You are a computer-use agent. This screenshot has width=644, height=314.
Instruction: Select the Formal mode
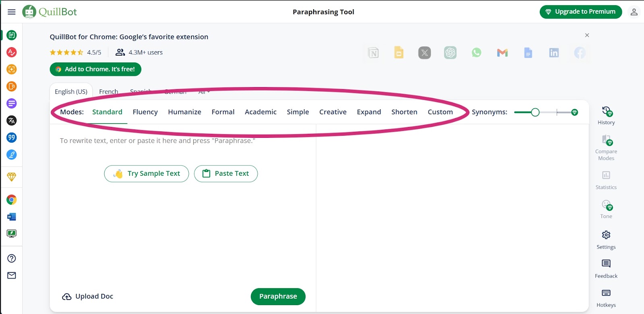coord(223,112)
